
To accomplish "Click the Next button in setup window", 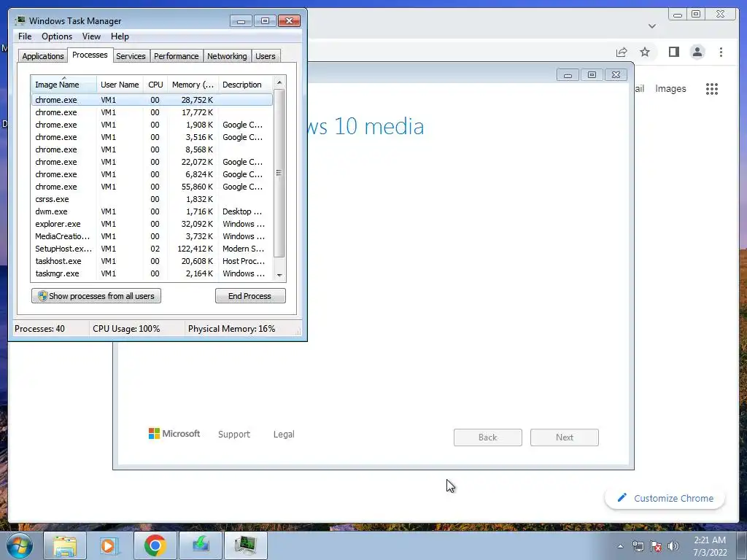I will (565, 437).
